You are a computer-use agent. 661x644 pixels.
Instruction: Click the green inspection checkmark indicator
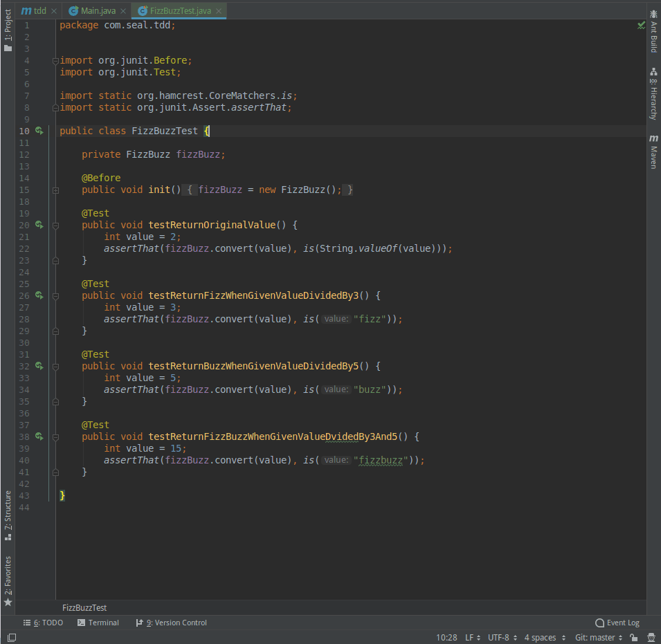[641, 26]
